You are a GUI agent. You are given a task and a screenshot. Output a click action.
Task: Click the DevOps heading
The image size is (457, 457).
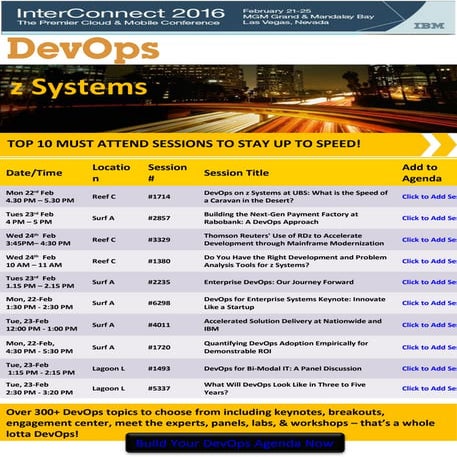[83, 49]
